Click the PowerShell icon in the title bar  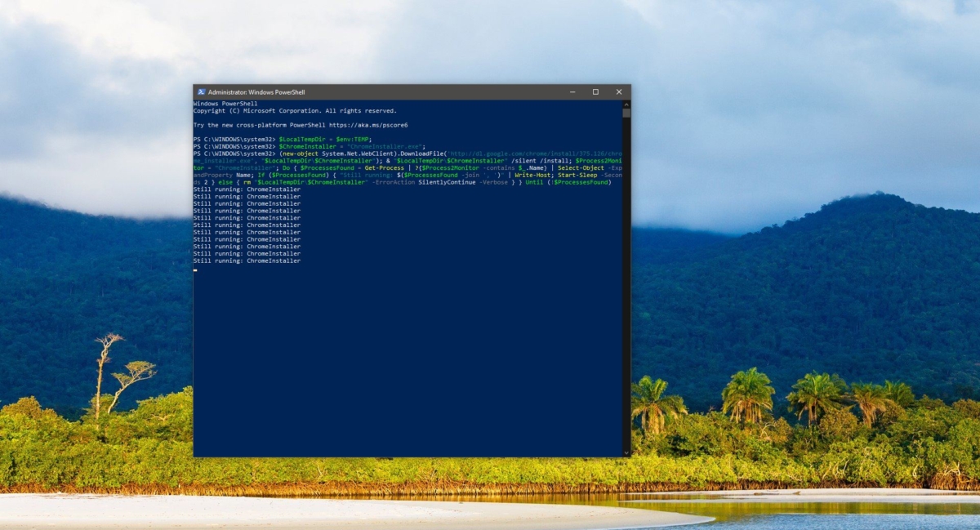click(x=200, y=91)
